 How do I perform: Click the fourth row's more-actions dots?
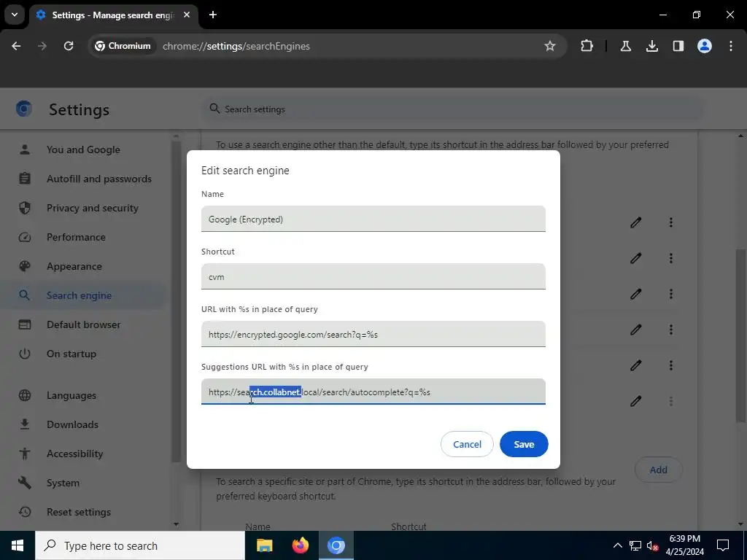tap(671, 330)
